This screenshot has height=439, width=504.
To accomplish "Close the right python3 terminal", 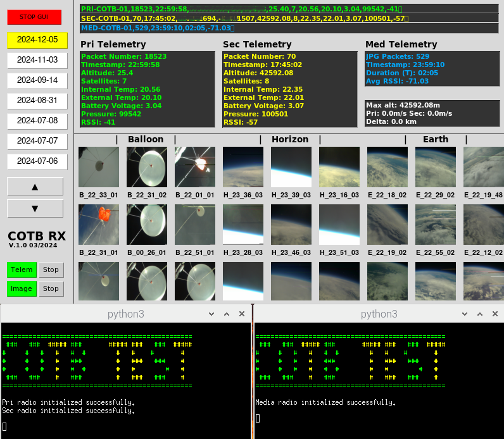I will coord(495,314).
